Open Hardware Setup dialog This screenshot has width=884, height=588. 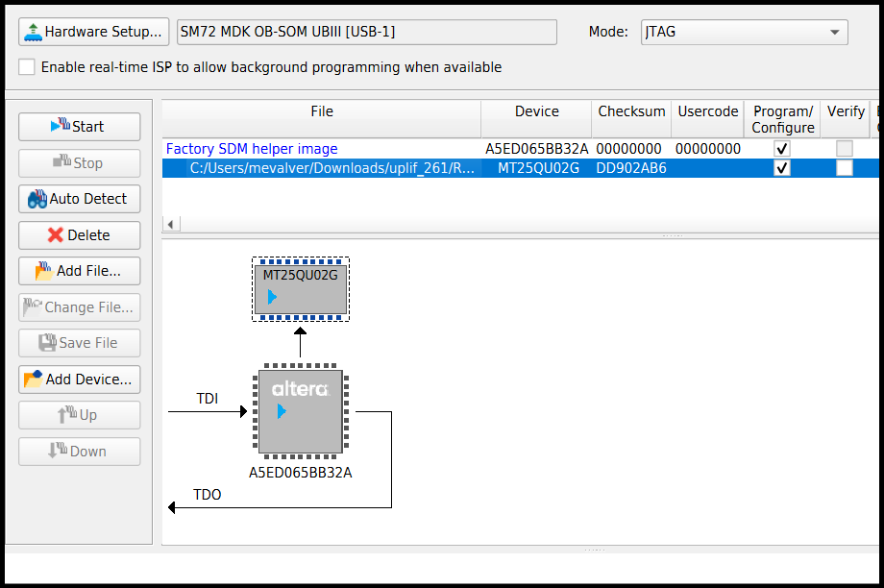point(93,32)
